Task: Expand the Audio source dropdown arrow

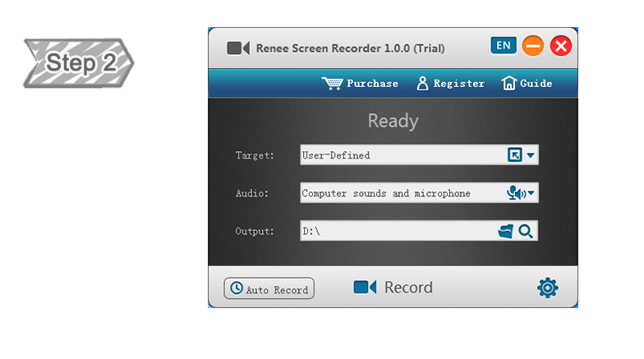Action: click(531, 194)
